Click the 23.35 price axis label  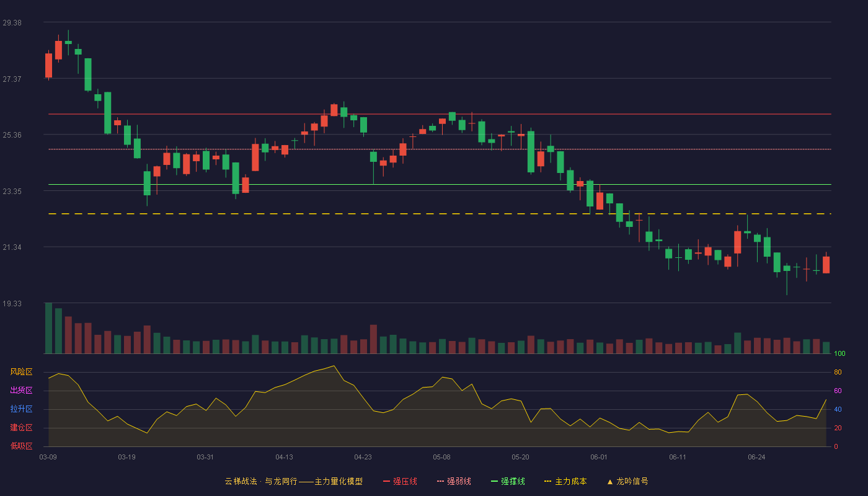click(x=12, y=191)
